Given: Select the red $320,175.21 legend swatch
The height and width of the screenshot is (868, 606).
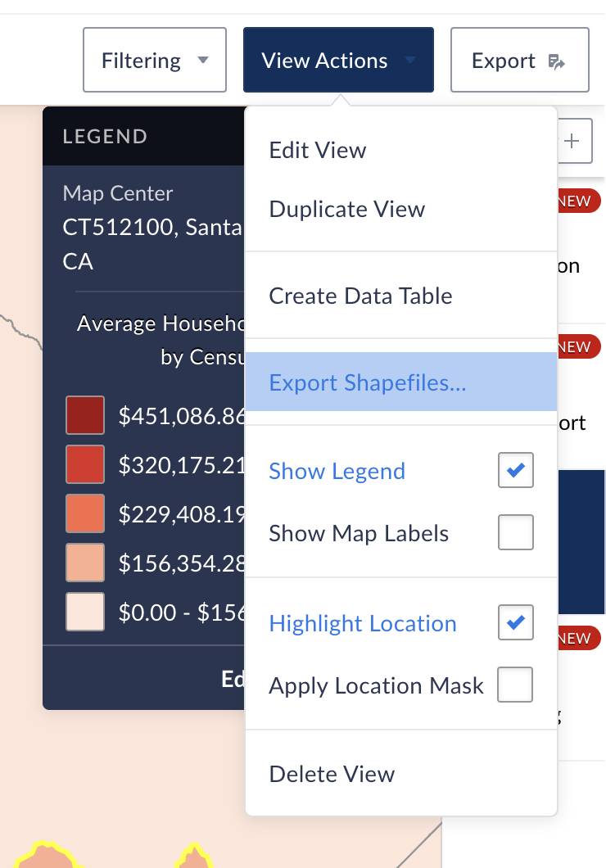Looking at the screenshot, I should pyautogui.click(x=85, y=464).
